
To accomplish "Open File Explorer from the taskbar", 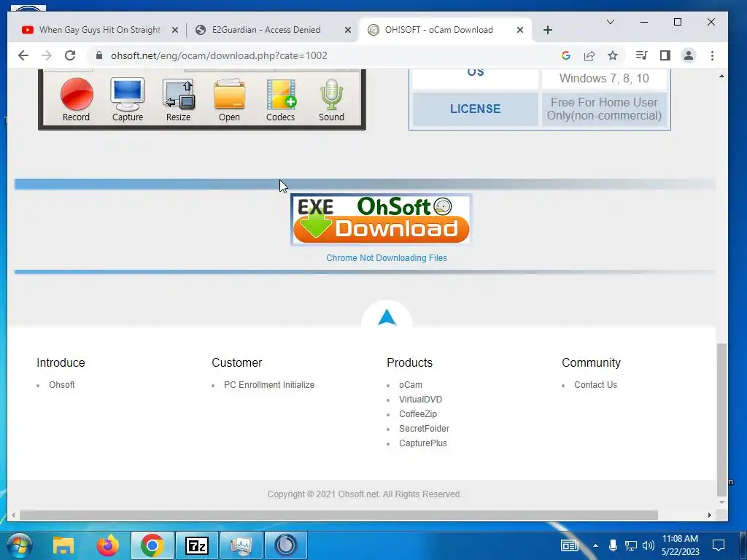I will point(63,545).
